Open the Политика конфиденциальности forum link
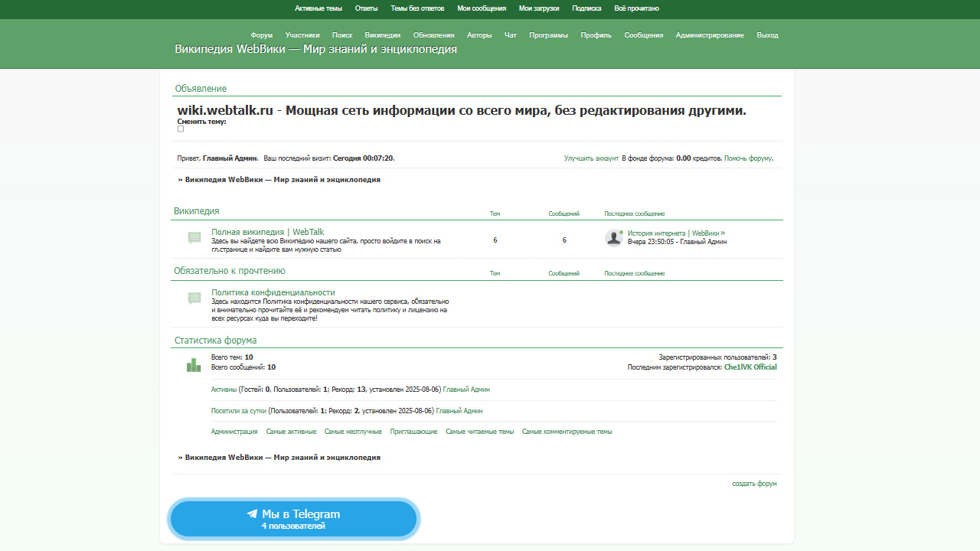This screenshot has height=551, width=980. coord(273,292)
